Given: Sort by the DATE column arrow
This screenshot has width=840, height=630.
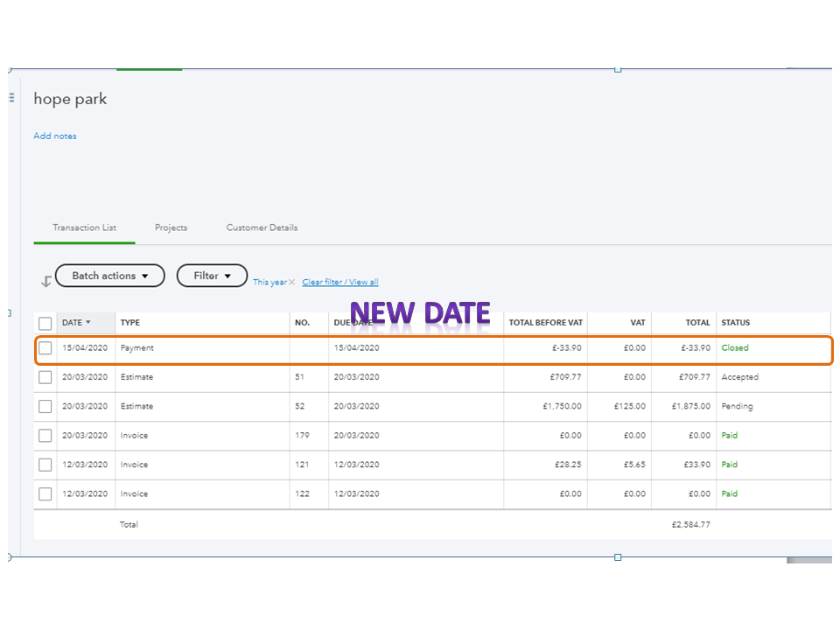Looking at the screenshot, I should point(87,323).
